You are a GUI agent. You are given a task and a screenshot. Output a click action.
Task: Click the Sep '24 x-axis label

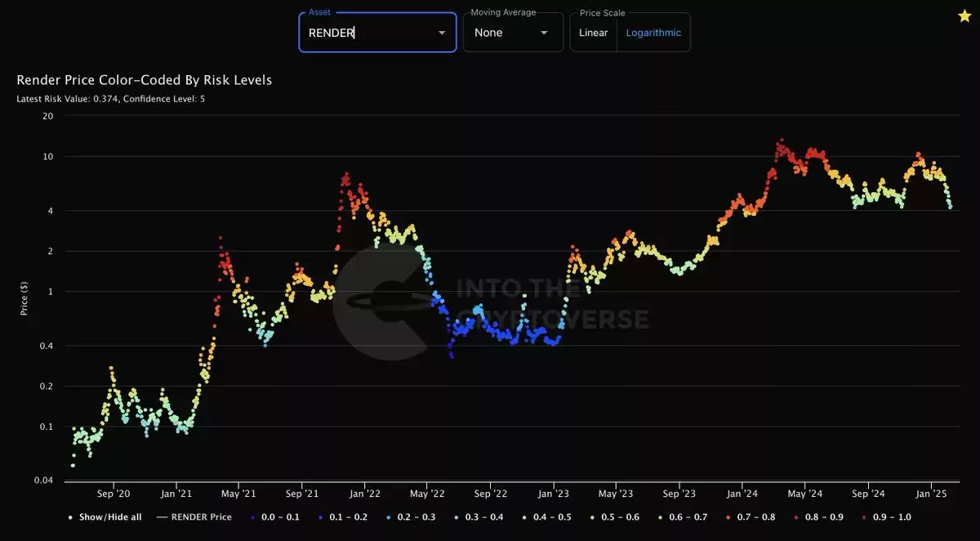(869, 494)
